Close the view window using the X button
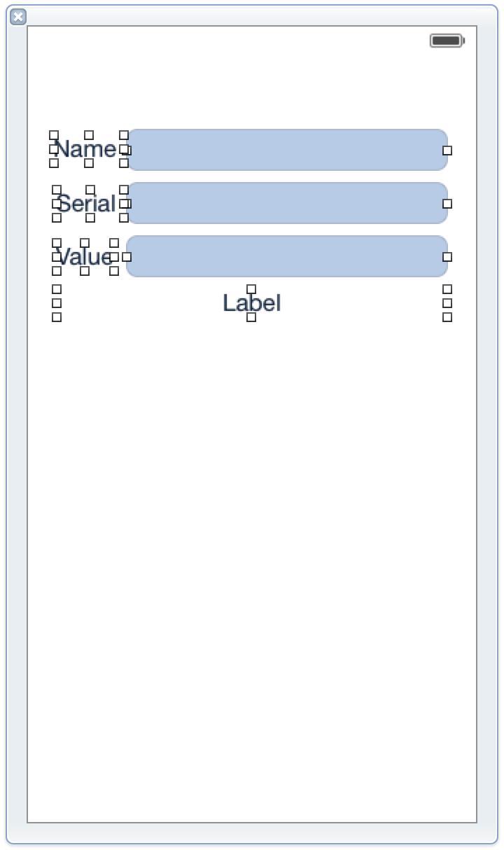Viewport: 504px width, 850px height. [x=18, y=17]
